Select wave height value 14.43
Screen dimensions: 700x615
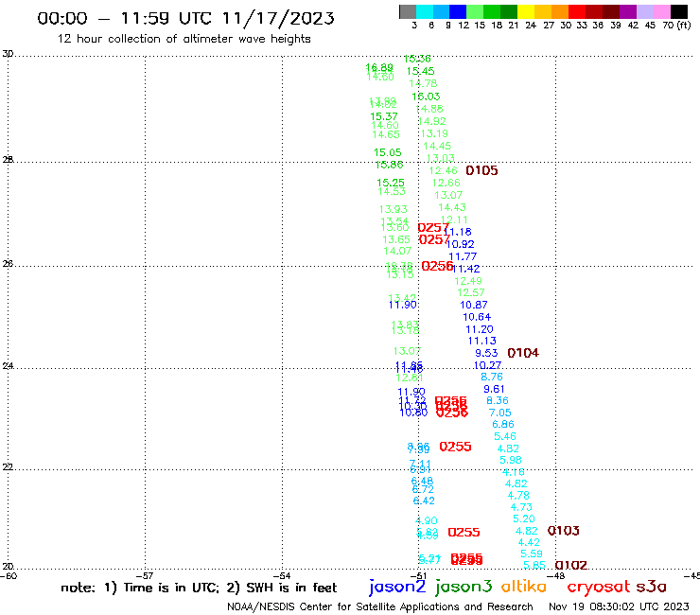(452, 207)
